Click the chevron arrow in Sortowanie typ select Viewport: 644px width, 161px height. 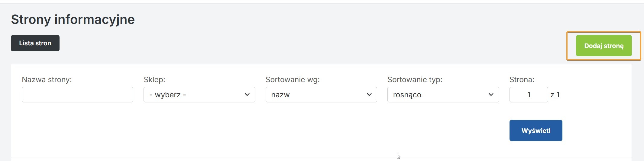pos(491,95)
